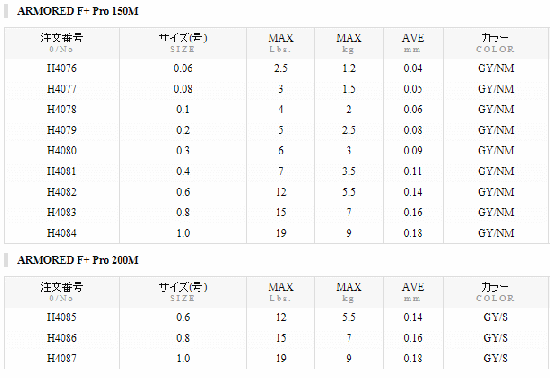The width and height of the screenshot is (550, 378).
Task: Click the AVE mm header in 200M table
Action: [x=413, y=292]
